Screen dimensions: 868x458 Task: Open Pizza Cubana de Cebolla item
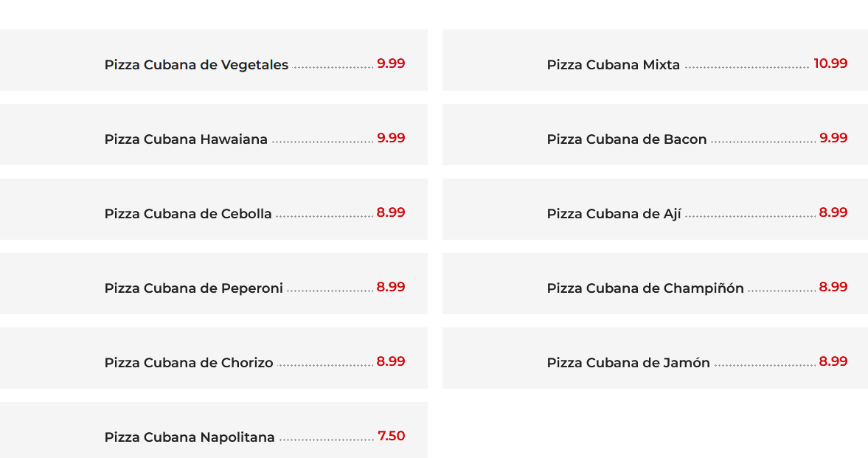click(x=188, y=214)
